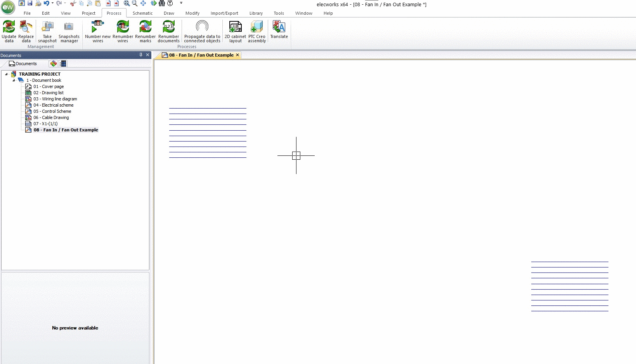Click Renumber wires
Image resolution: width=636 pixels, height=364 pixels.
[123, 31]
